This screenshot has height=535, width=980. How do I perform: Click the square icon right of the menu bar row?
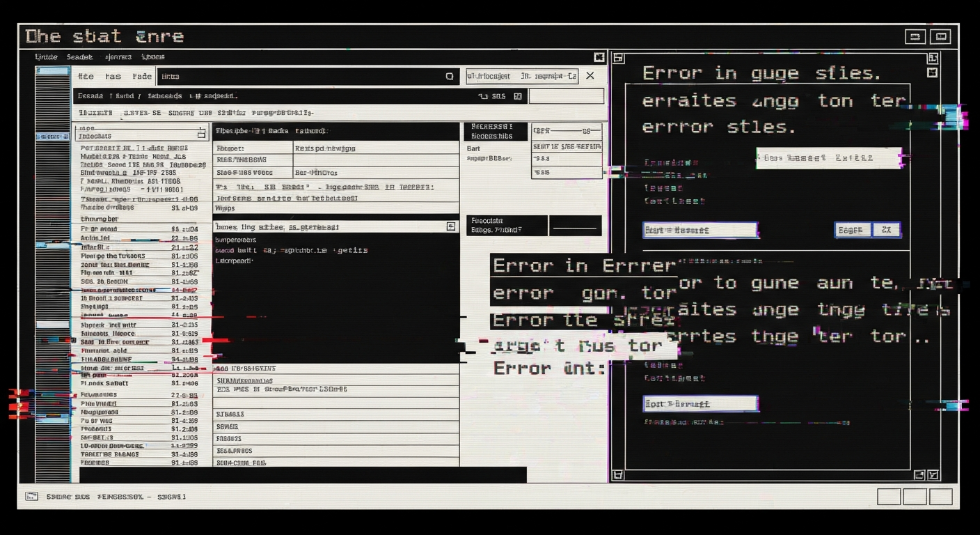pos(599,58)
